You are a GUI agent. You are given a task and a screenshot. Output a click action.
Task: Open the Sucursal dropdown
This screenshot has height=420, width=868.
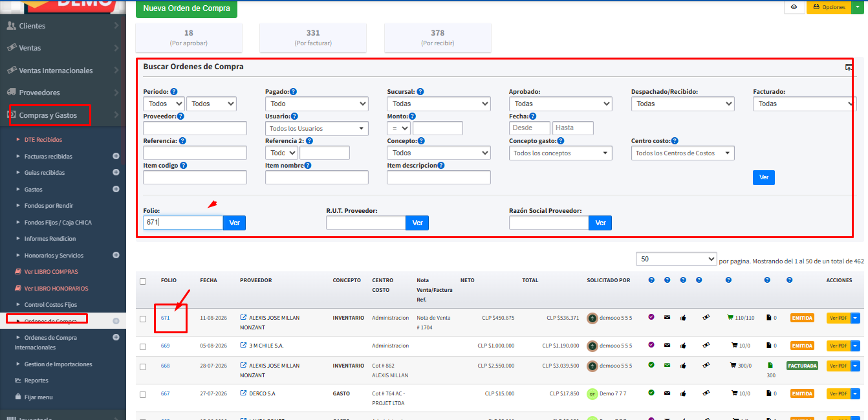point(439,104)
